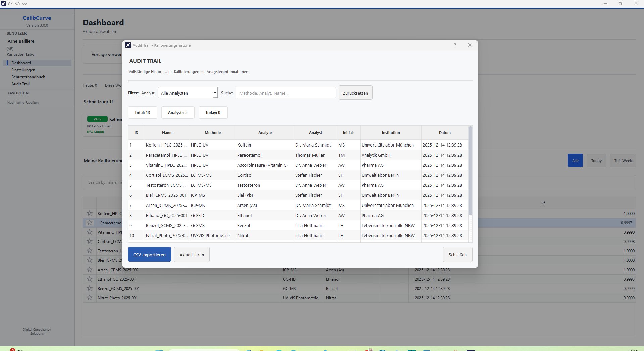
Task: Reset filters with the Zurücksetzen button
Action: point(355,93)
